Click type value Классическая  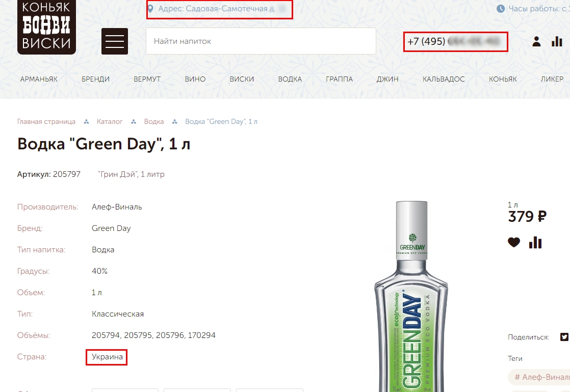tap(117, 314)
